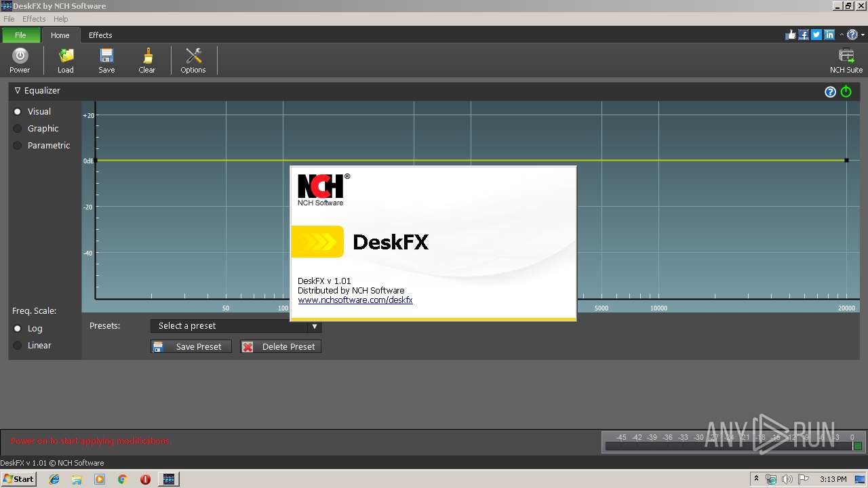This screenshot has height=488, width=868.
Task: Click the Delete Preset button
Action: (281, 346)
